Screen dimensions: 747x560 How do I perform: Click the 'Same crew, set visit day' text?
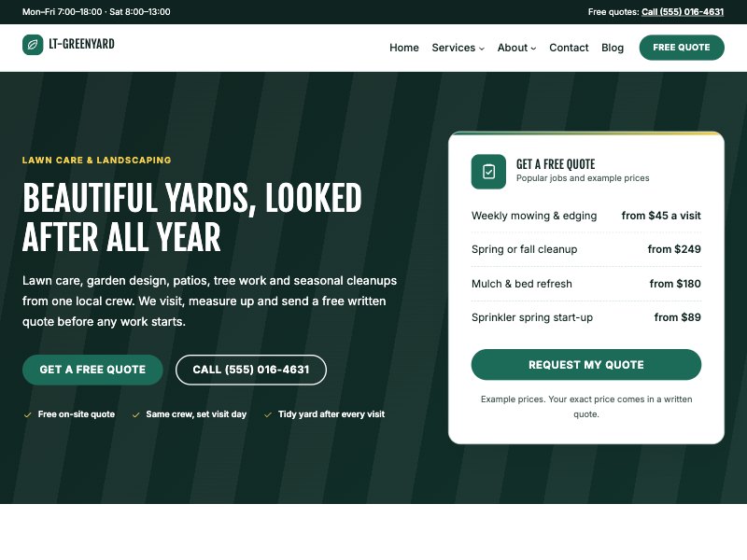tap(196, 414)
